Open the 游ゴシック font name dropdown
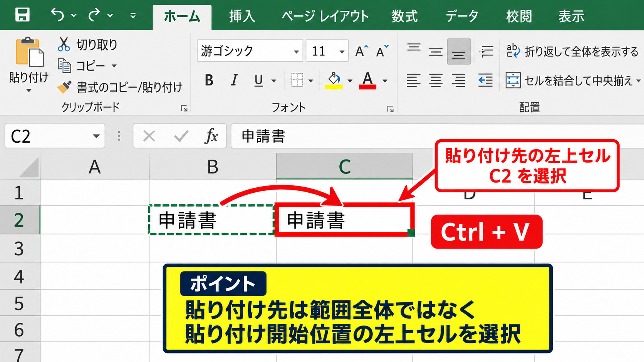This screenshot has height=362, width=644. (x=296, y=52)
